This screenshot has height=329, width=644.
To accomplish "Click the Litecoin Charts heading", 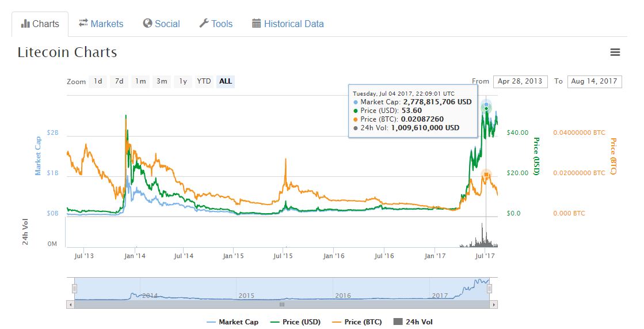I will [67, 52].
